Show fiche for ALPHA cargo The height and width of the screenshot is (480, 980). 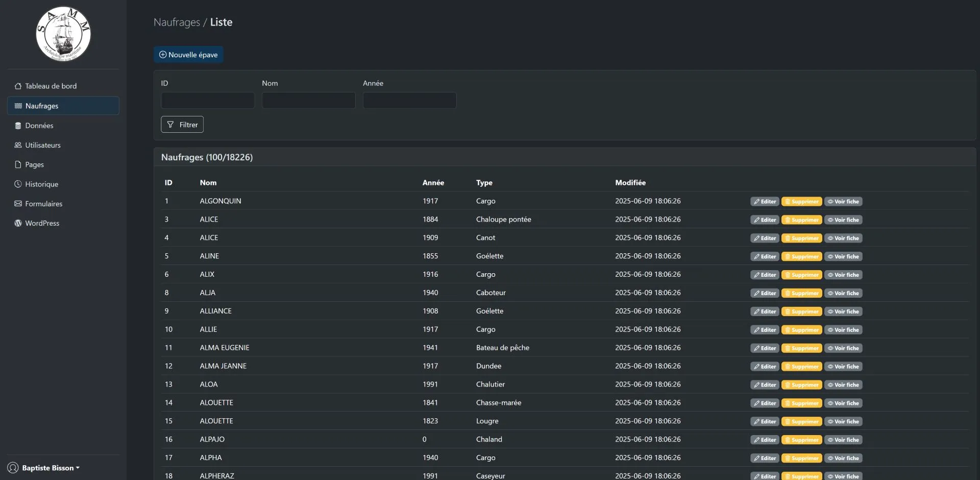tap(843, 458)
